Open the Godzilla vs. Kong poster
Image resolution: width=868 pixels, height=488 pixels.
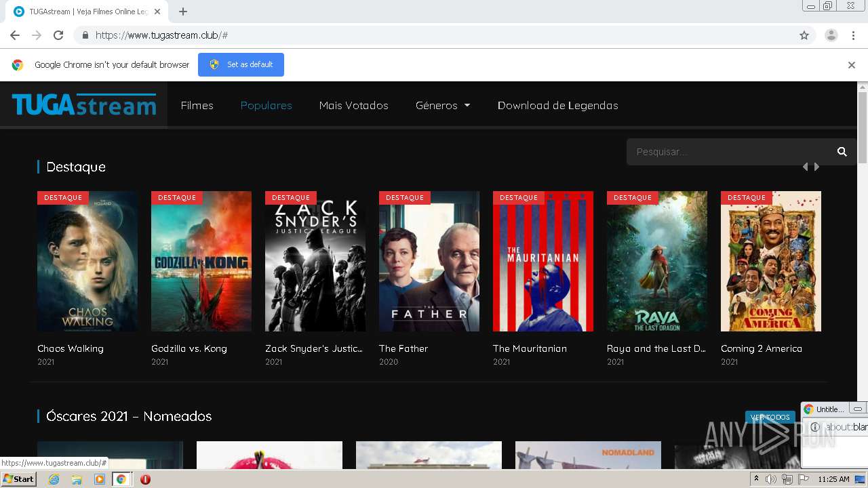[x=201, y=261]
